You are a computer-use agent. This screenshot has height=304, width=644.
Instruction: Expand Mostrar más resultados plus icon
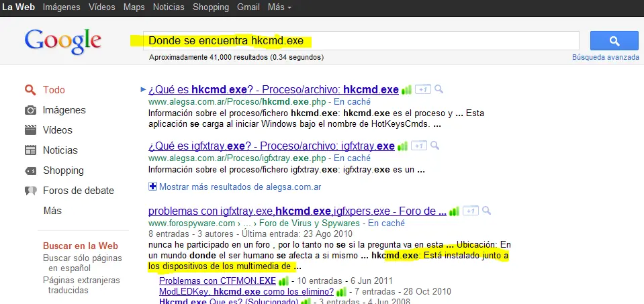click(x=152, y=187)
